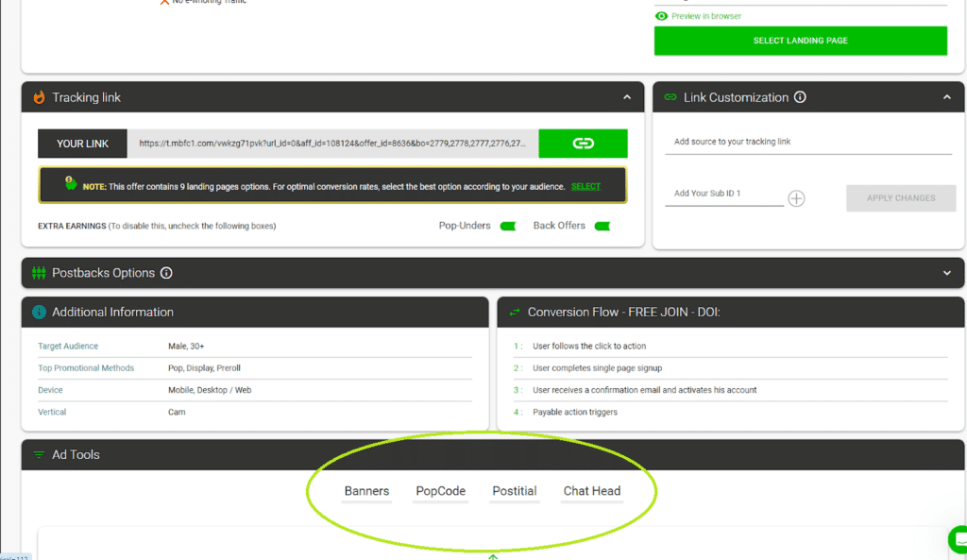The height and width of the screenshot is (560, 967).
Task: Click the Additional Information header icon
Action: pyautogui.click(x=39, y=312)
